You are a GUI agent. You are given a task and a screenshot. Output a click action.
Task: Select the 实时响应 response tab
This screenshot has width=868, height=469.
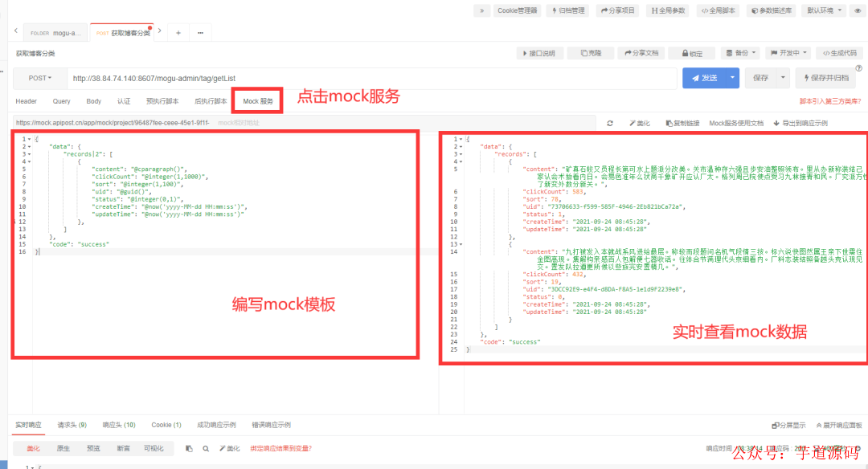point(28,425)
